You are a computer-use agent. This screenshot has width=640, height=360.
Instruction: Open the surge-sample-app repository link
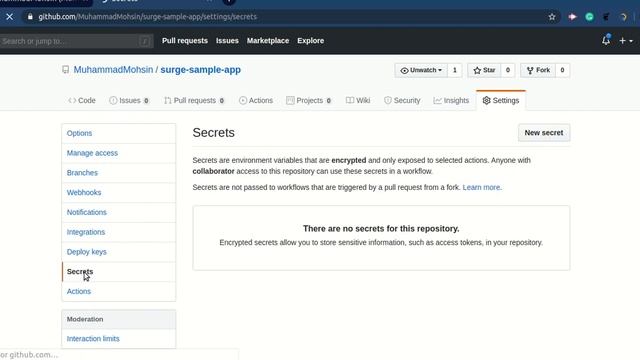pyautogui.click(x=200, y=70)
